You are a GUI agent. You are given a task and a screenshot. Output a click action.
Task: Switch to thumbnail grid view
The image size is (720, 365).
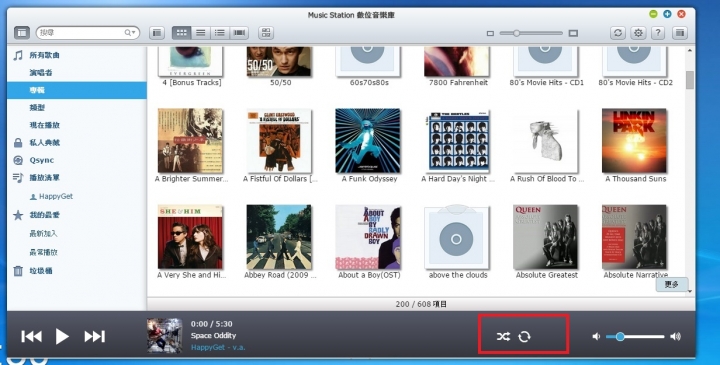point(181,33)
